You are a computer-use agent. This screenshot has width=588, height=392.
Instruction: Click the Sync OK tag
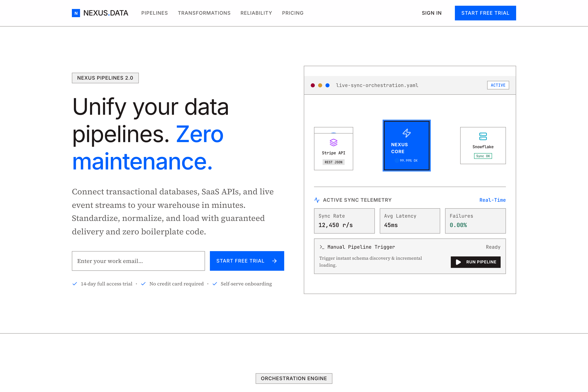click(x=483, y=156)
